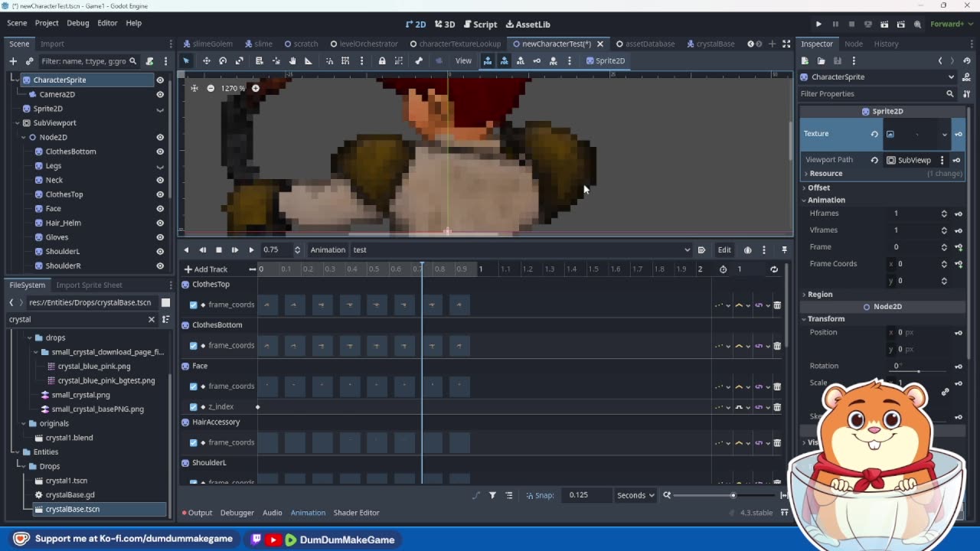Delete the ClothesBottom frame_coords track
980x551 pixels.
pyautogui.click(x=777, y=346)
